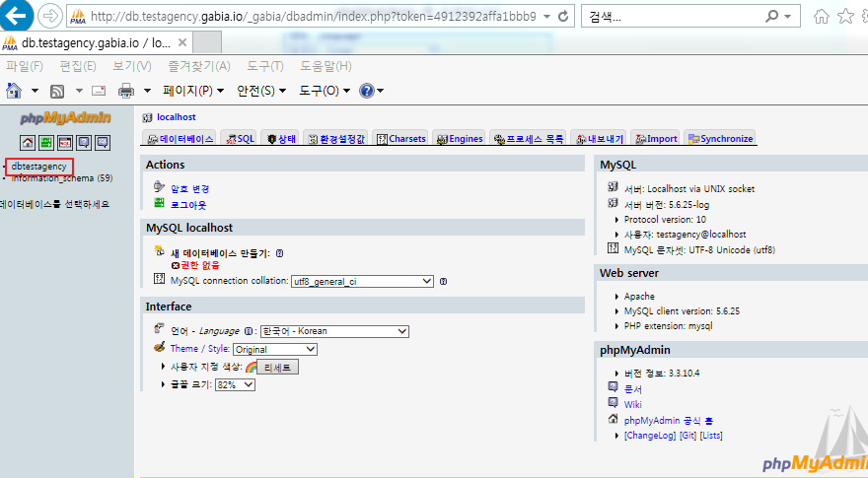The width and height of the screenshot is (868, 478).
Task: Click the Printer icon in command bar
Action: click(x=126, y=90)
